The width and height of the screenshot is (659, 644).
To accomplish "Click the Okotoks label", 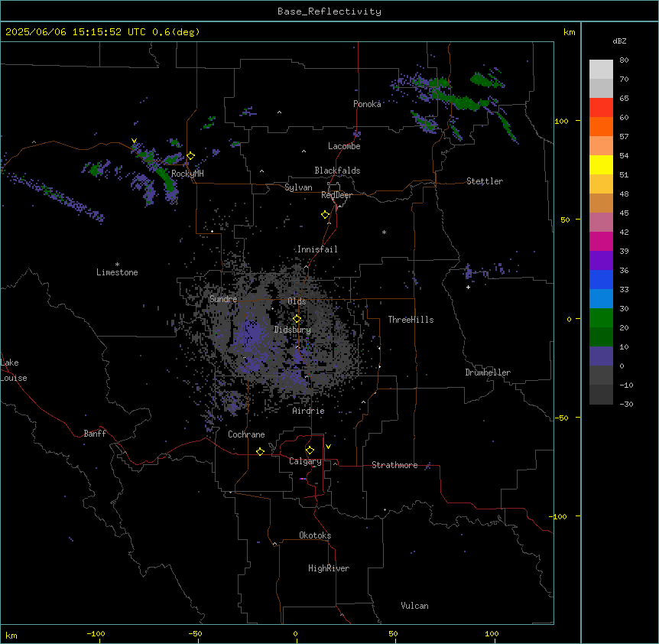I will point(315,535).
